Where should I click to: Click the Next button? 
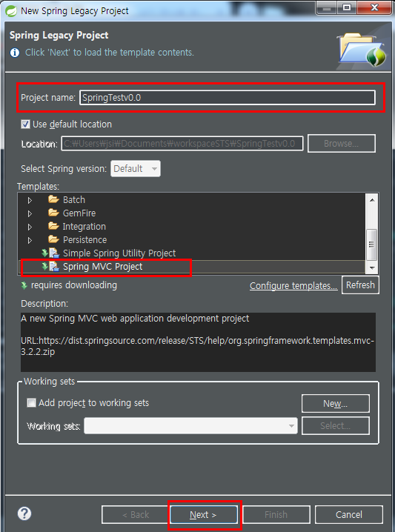tap(203, 515)
